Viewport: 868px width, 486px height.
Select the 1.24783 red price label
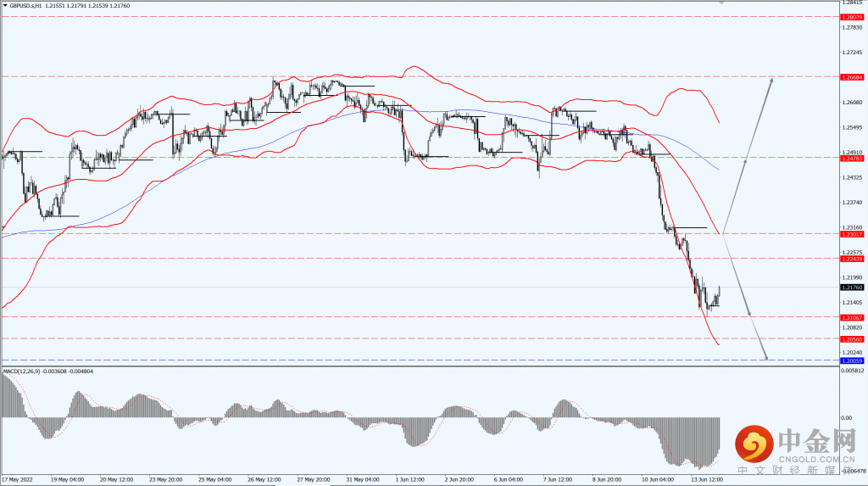pyautogui.click(x=852, y=159)
